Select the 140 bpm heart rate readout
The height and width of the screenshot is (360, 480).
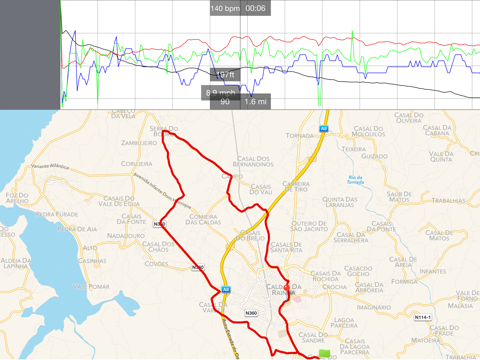point(225,8)
